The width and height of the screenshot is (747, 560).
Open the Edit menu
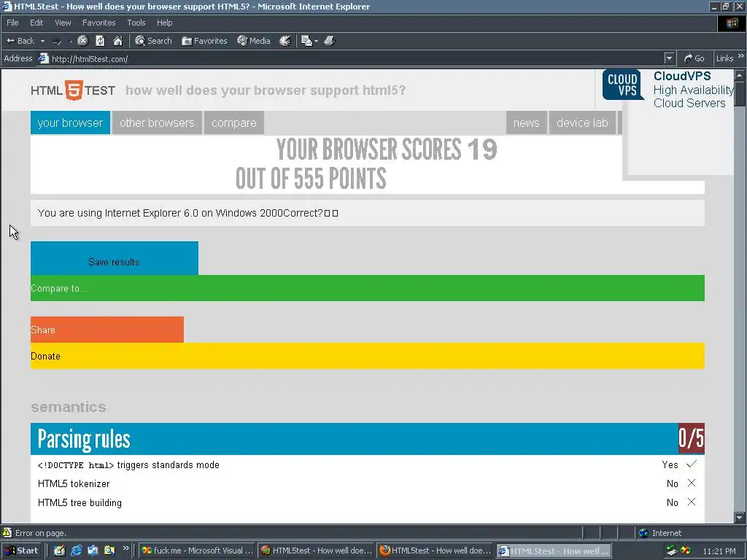click(36, 23)
